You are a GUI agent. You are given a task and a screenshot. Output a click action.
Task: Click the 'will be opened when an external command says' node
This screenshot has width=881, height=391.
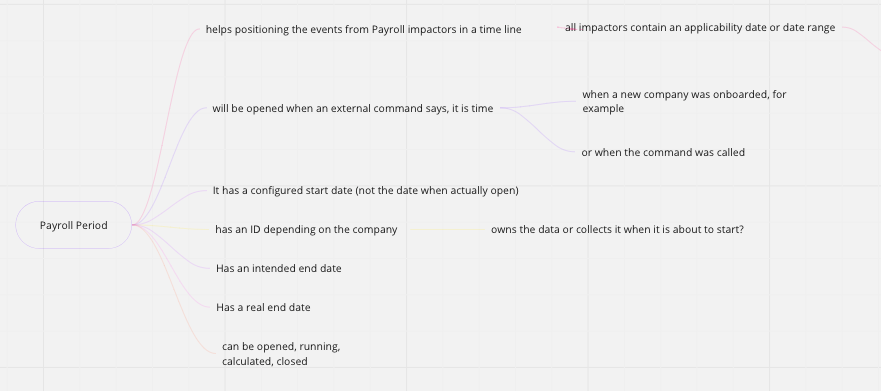click(353, 108)
